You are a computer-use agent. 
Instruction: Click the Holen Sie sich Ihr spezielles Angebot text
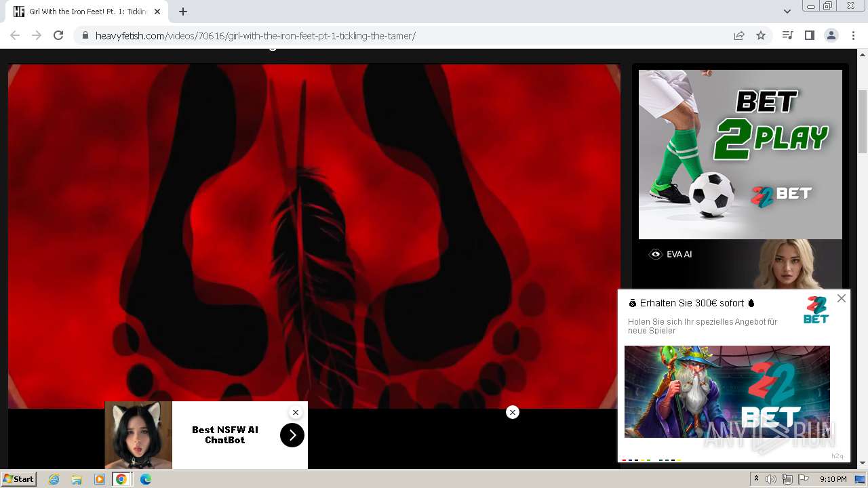[x=703, y=326]
